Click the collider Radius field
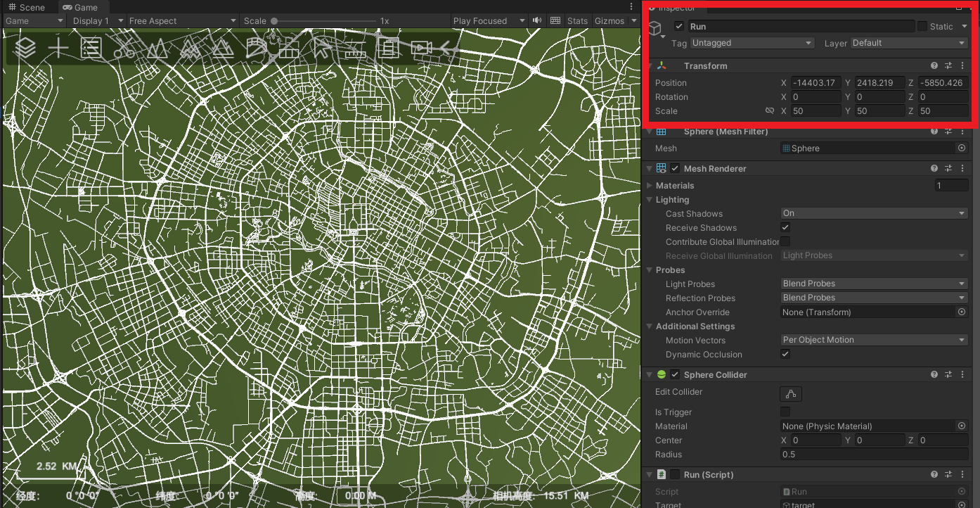980x508 pixels. click(x=875, y=454)
